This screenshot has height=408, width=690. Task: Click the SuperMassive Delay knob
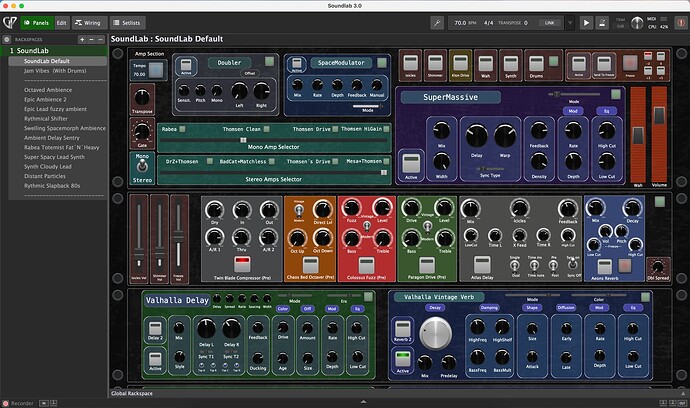(x=477, y=136)
